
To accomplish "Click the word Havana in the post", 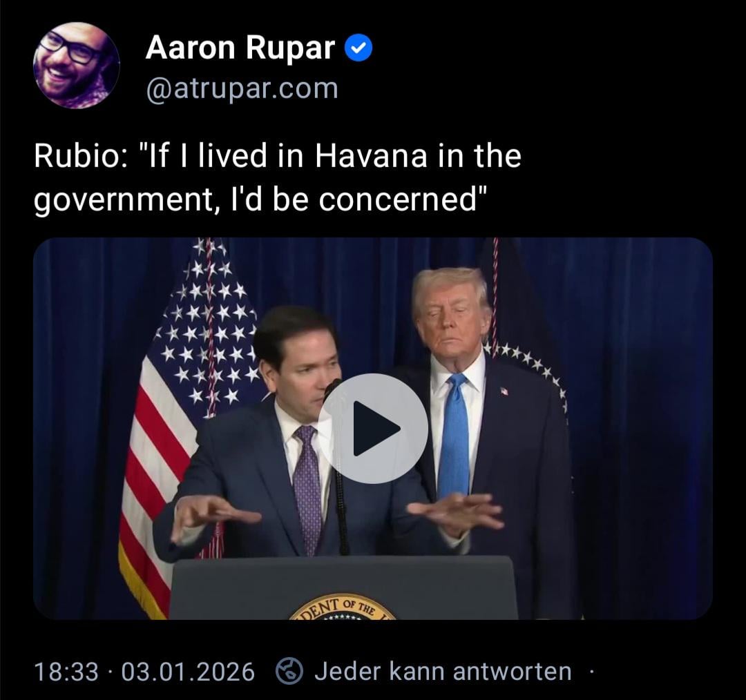I will [x=371, y=156].
